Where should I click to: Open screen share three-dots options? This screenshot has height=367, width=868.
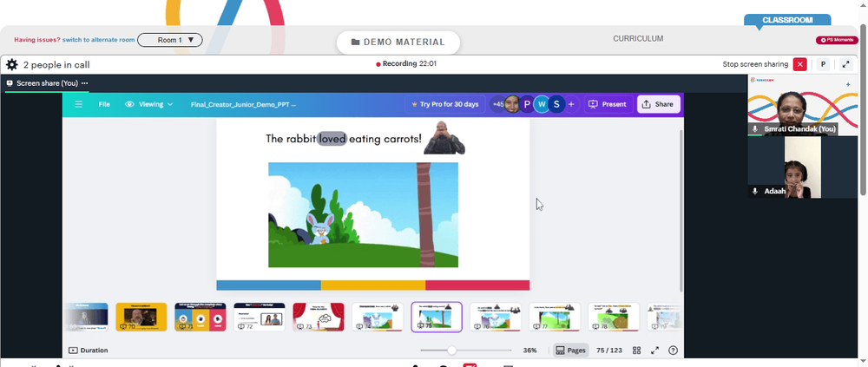tap(85, 83)
